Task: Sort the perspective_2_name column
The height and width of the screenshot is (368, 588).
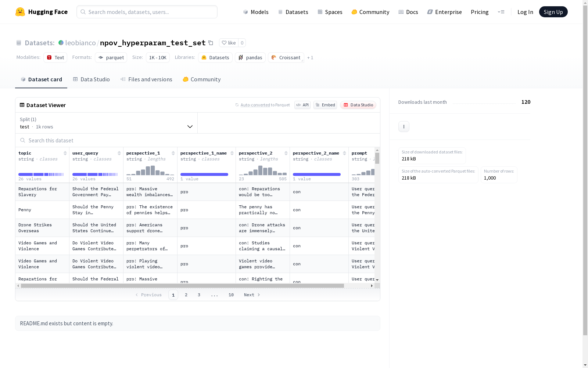Action: (344, 153)
